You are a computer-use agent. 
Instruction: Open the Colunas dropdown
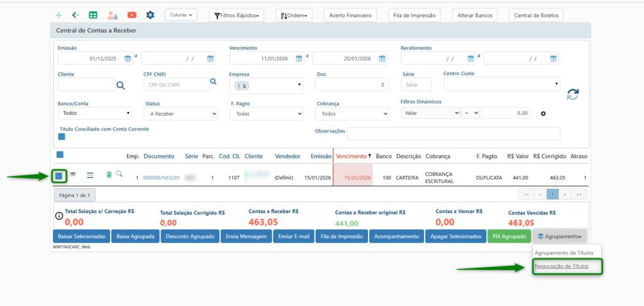click(181, 14)
